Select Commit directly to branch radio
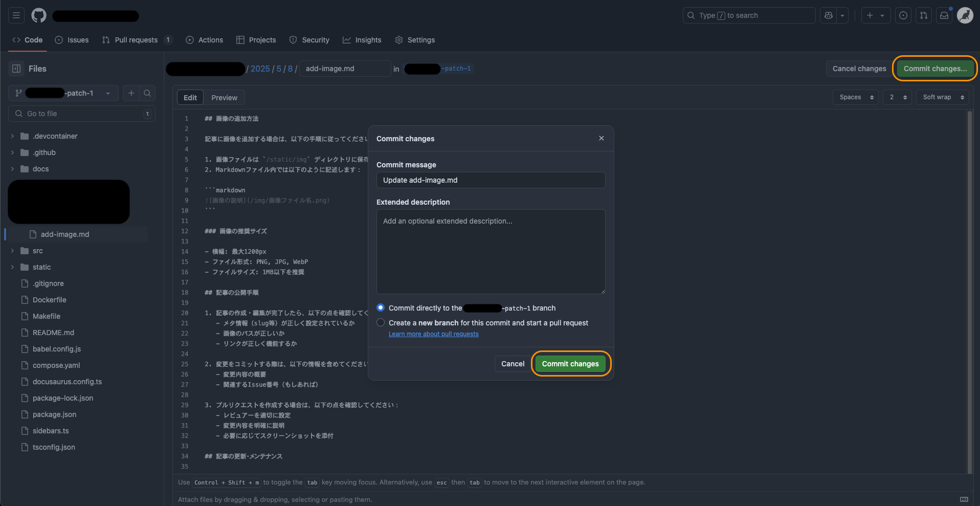This screenshot has height=506, width=980. click(x=381, y=307)
